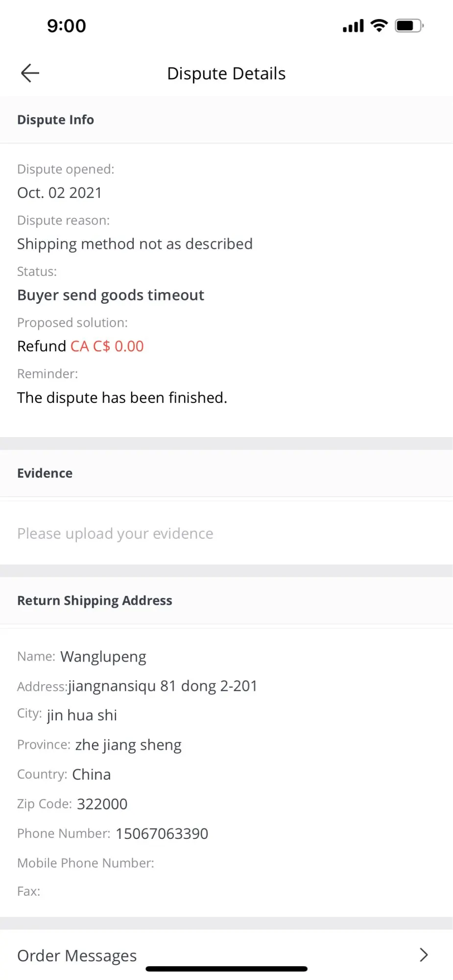Tap the 9:00 clock in status bar

[67, 26]
